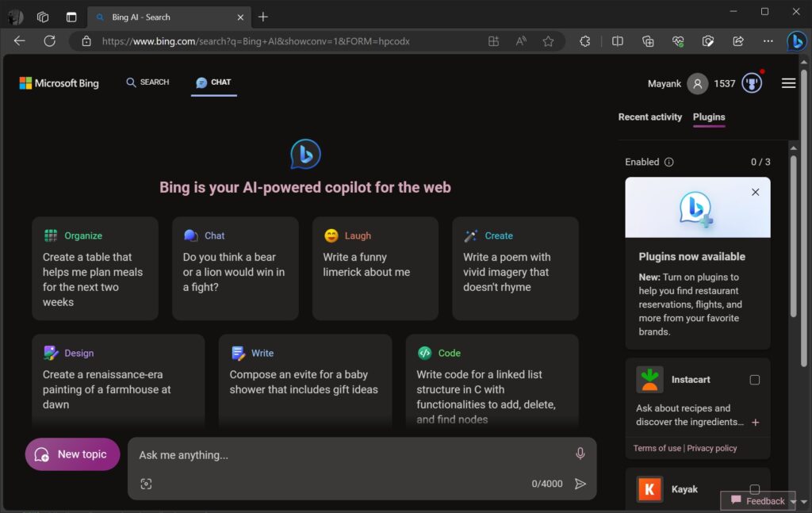Expand more plugins with the down chevron
Viewport: 812px width, 513px height.
(x=803, y=503)
